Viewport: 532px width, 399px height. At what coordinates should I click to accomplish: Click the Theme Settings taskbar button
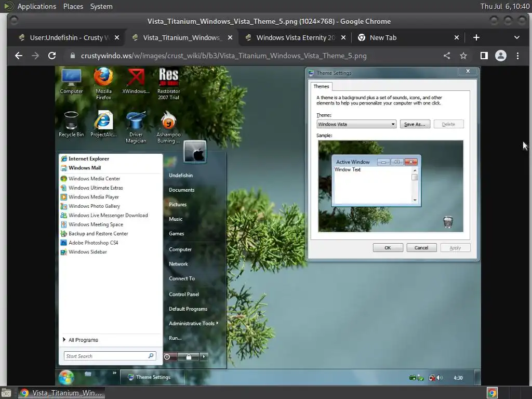[x=152, y=377]
